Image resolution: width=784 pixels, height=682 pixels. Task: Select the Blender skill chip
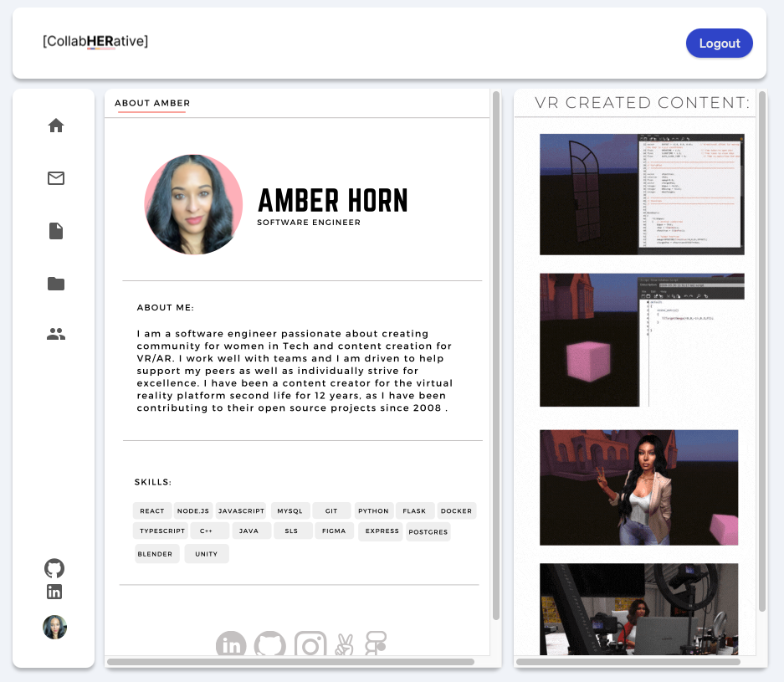pos(156,554)
